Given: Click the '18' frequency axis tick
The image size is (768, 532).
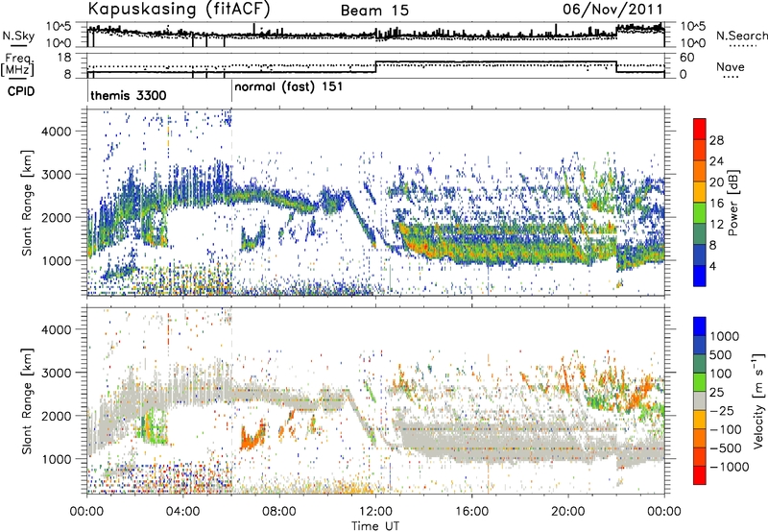Looking at the screenshot, I should (64, 58).
